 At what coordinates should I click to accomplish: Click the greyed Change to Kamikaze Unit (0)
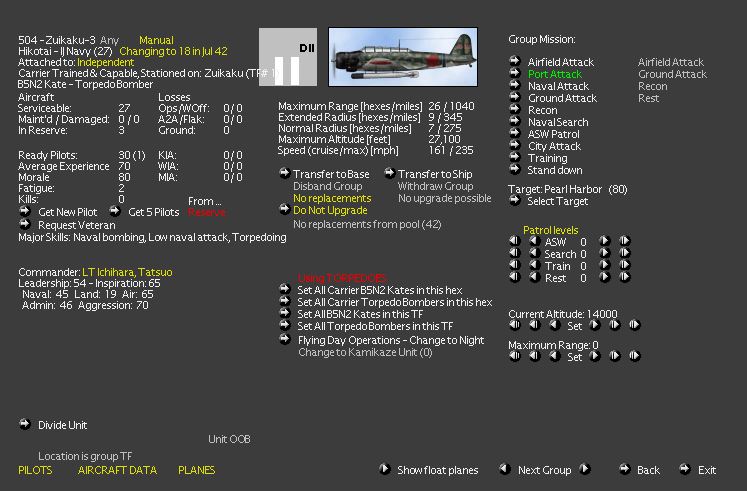point(365,352)
